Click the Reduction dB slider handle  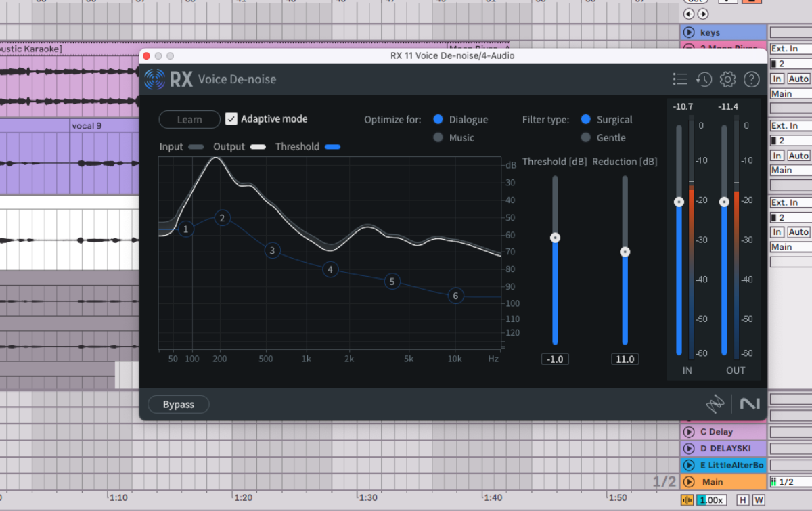625,252
